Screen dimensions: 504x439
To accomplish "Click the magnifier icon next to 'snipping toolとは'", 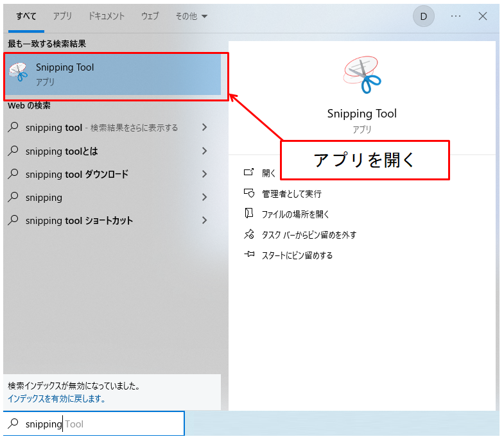I will click(x=13, y=151).
